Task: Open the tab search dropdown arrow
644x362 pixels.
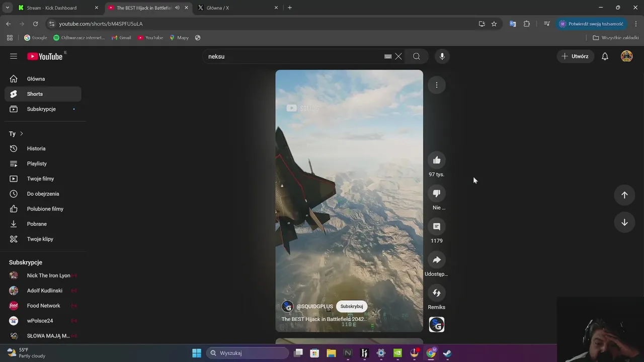Action: point(7,8)
